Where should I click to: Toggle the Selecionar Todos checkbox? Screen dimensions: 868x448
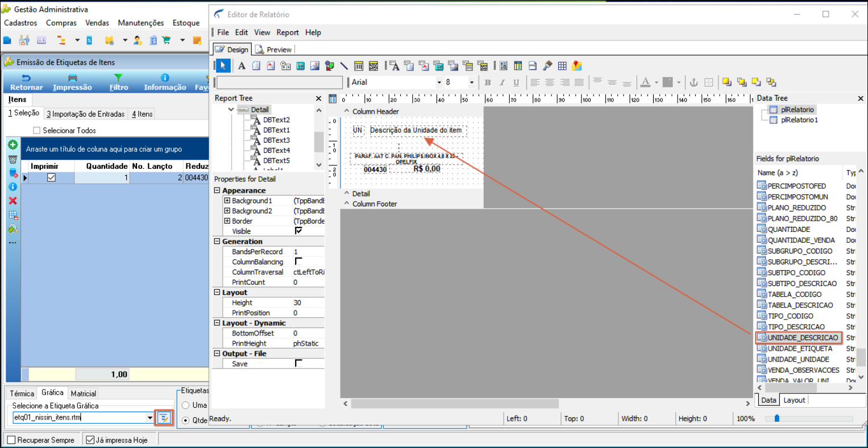(37, 130)
